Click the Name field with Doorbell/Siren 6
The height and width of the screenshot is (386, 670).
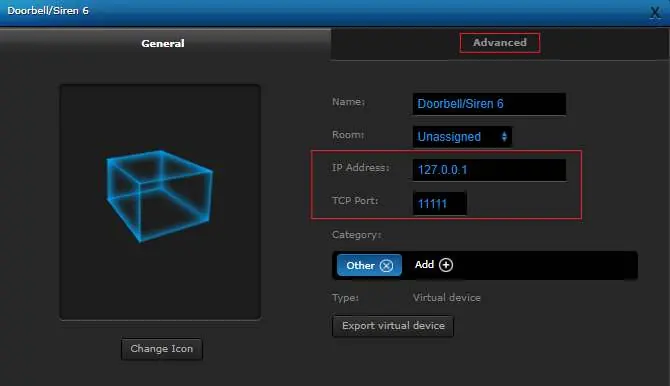pyautogui.click(x=489, y=104)
